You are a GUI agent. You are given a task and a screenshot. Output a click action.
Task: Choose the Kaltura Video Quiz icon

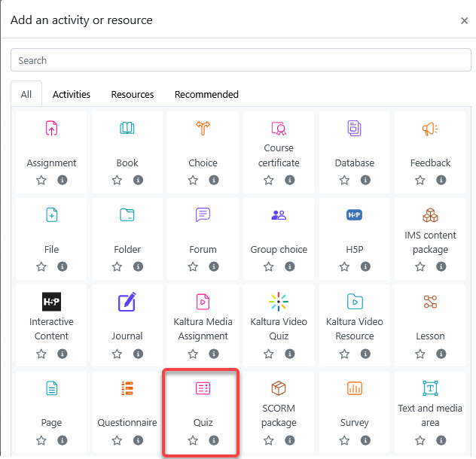click(x=279, y=302)
